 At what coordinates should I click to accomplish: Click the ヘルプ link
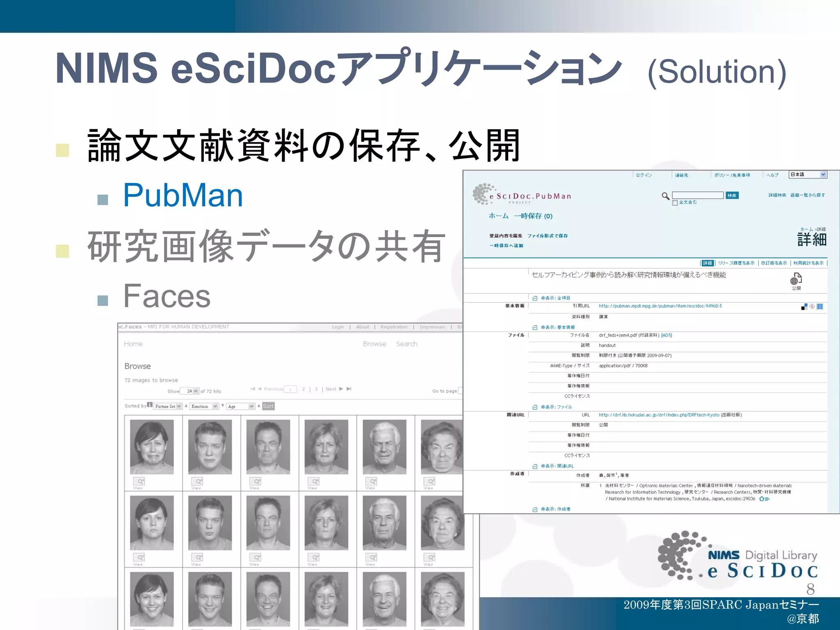coord(773,175)
